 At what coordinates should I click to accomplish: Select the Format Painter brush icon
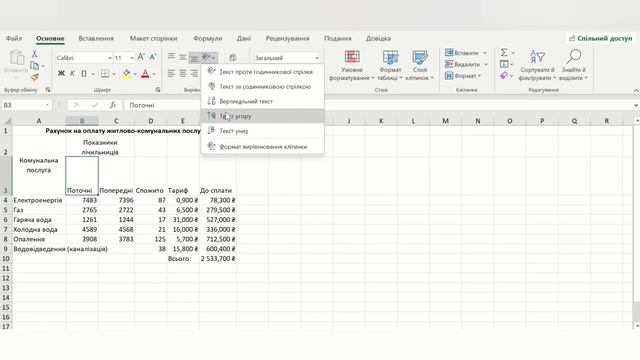click(x=35, y=77)
